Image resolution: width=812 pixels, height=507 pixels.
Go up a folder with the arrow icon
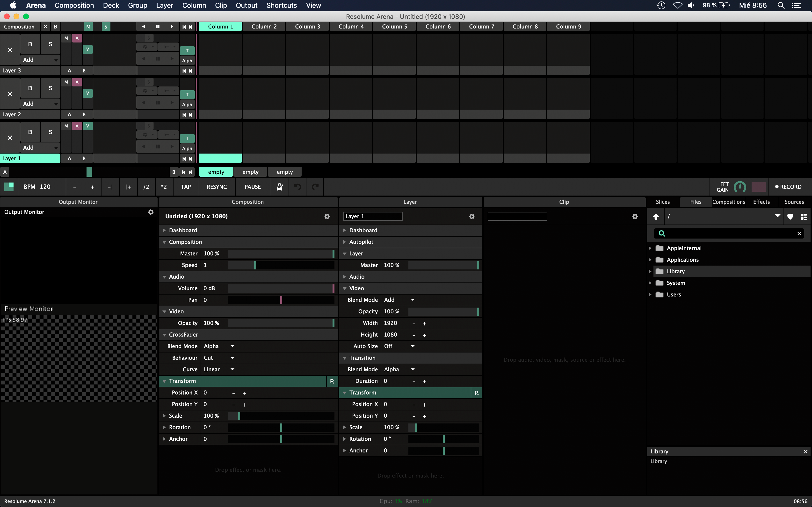click(x=656, y=217)
